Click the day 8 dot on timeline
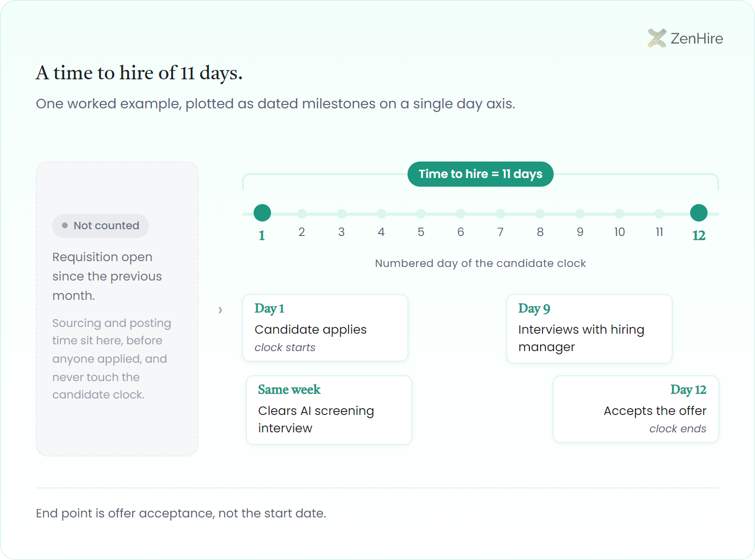The height and width of the screenshot is (560, 755). [540, 213]
